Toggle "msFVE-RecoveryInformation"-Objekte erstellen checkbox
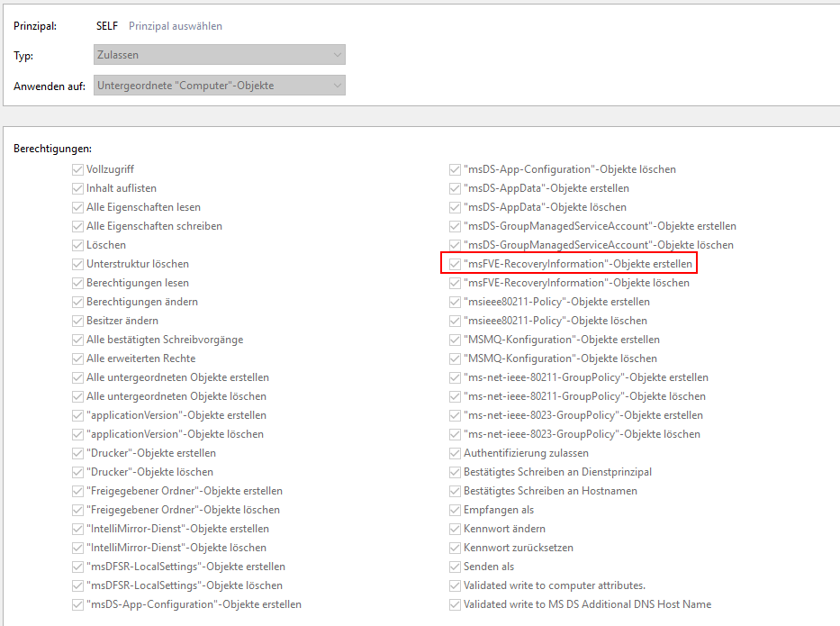Screen dimensions: 840x626 click(455, 264)
